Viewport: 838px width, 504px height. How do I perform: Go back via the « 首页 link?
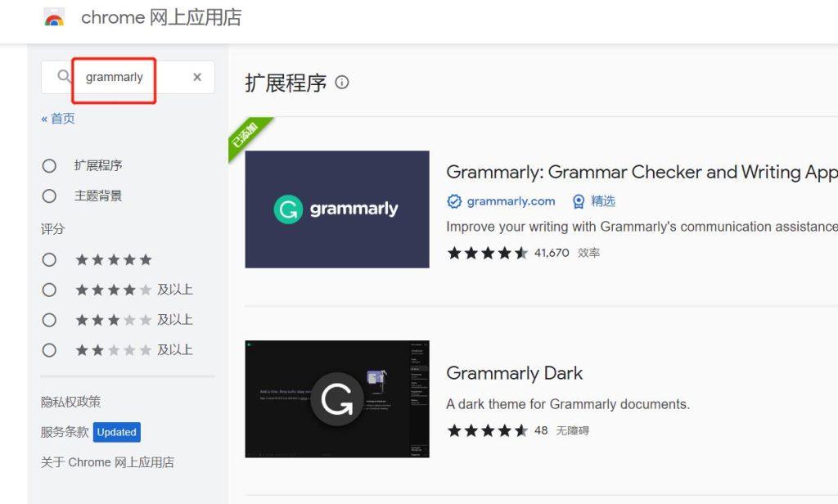point(57,118)
